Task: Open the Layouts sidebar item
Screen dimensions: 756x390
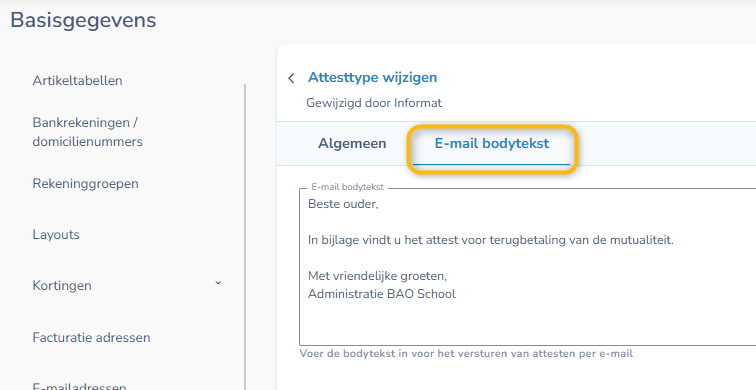Action: click(56, 235)
